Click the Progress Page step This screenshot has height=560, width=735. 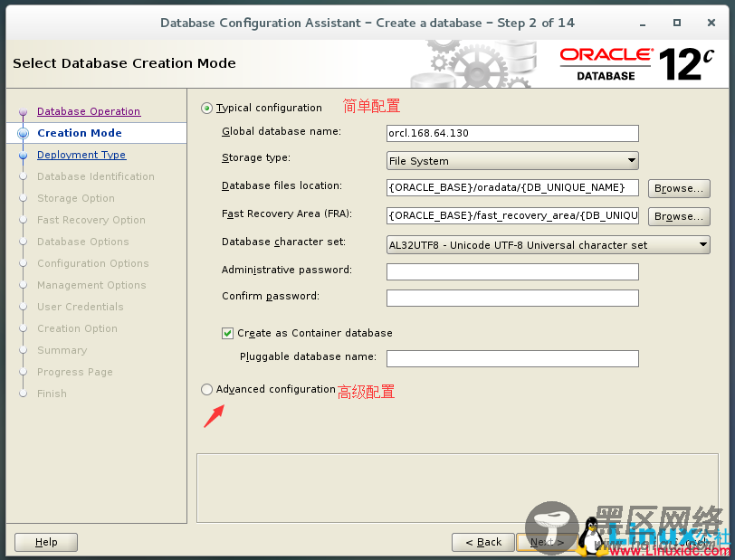pos(75,372)
